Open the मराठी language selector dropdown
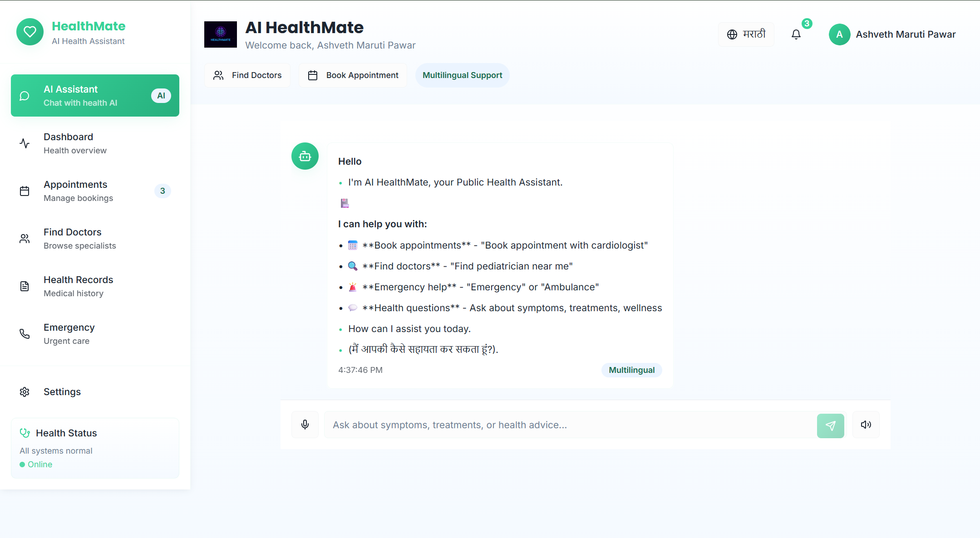The height and width of the screenshot is (538, 980). (x=746, y=34)
